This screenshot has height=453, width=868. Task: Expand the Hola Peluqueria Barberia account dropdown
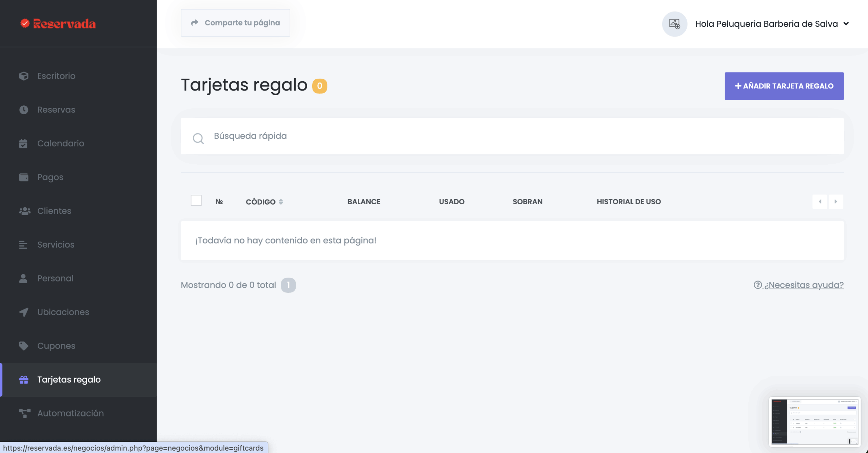click(846, 24)
